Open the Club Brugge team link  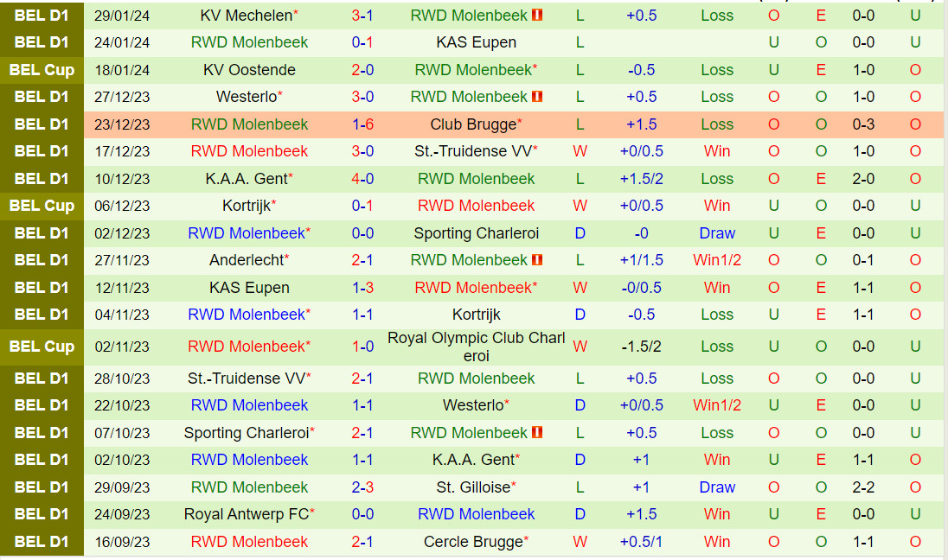click(472, 124)
